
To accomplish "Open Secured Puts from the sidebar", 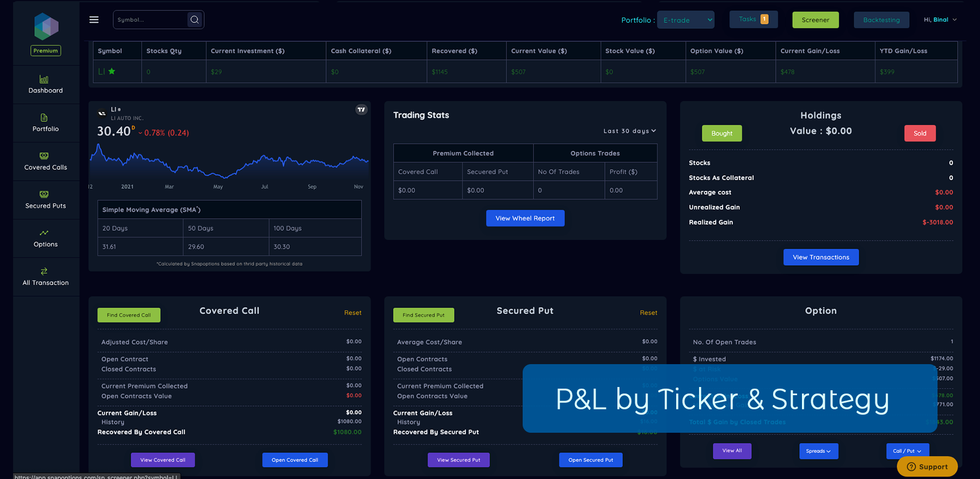I will tap(46, 200).
